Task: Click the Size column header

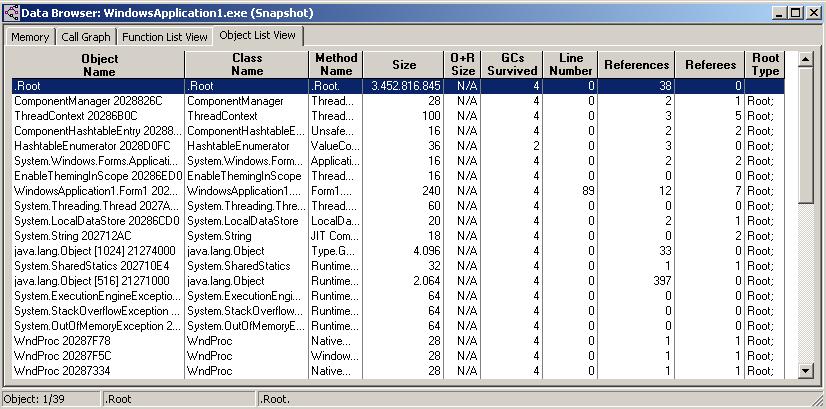Action: (x=403, y=65)
